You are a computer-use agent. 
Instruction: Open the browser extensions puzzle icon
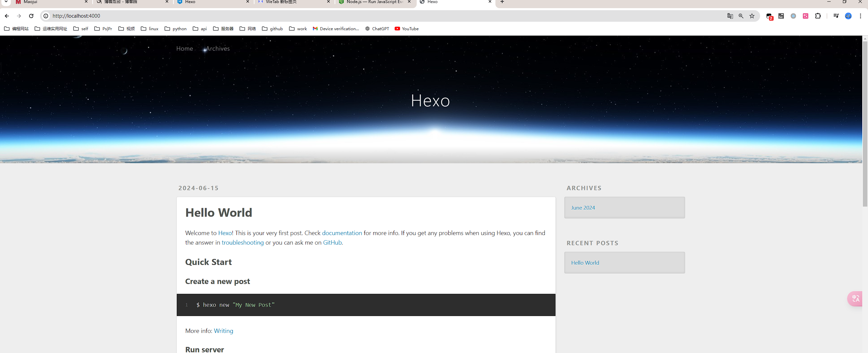(x=818, y=16)
